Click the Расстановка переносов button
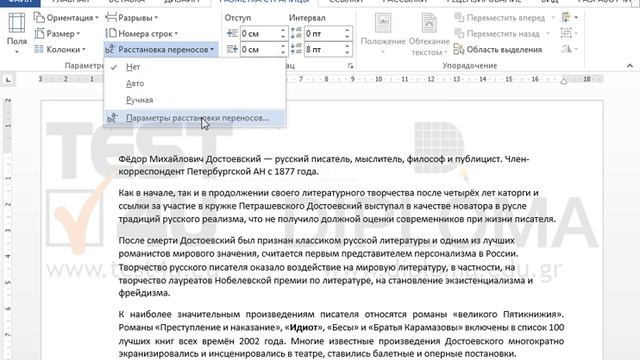Viewport: 640px width, 360px height. [x=160, y=49]
